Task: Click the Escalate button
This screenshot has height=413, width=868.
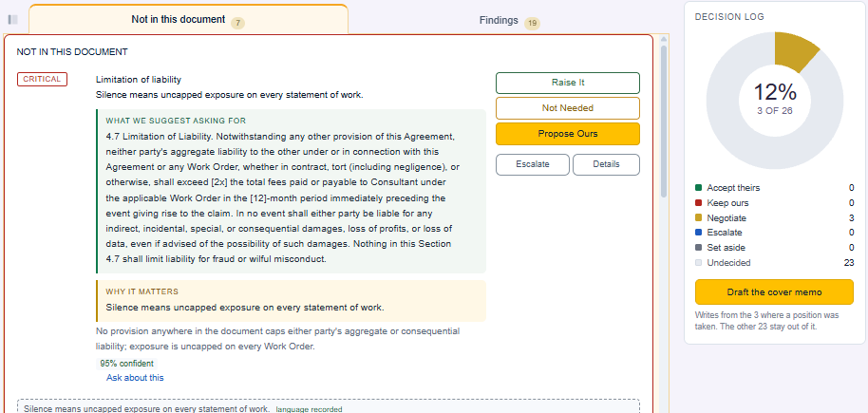Action: [533, 164]
